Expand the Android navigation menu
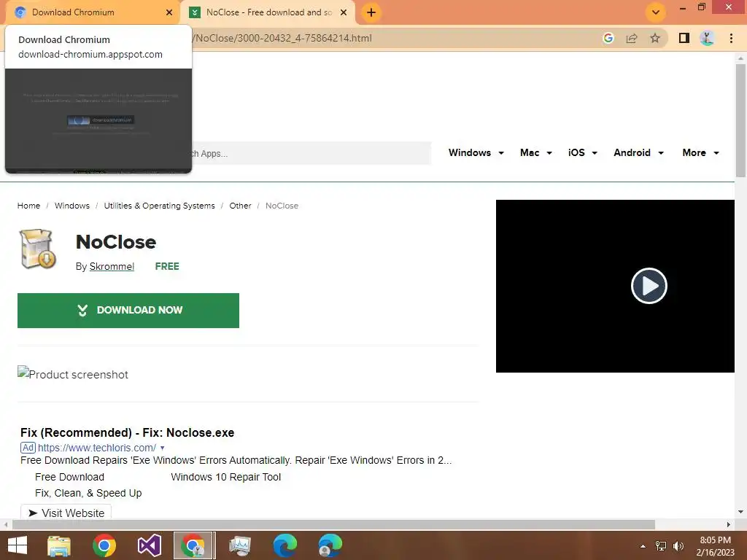Viewport: 747px width, 560px height. pyautogui.click(x=638, y=153)
